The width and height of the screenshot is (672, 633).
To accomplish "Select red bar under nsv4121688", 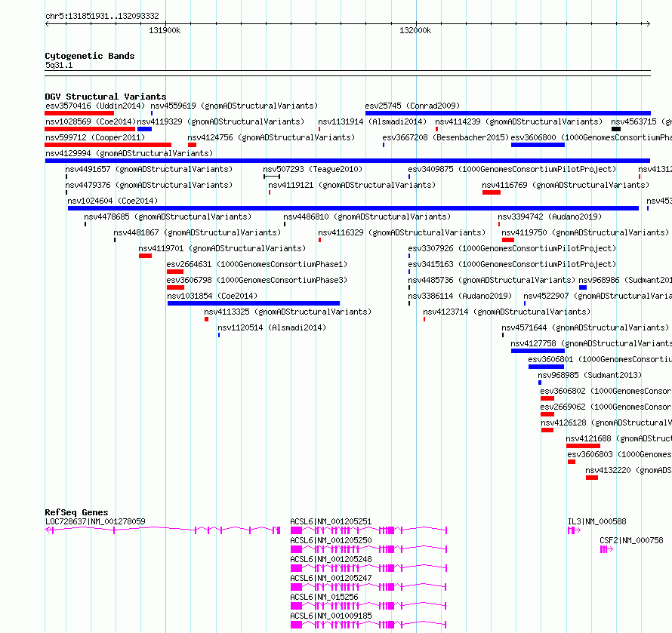I will (x=583, y=446).
